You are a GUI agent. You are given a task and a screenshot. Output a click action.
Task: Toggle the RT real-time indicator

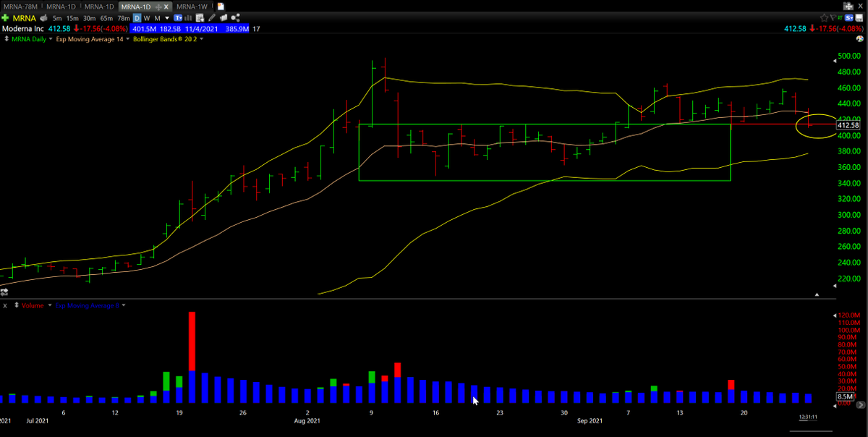[x=841, y=18]
